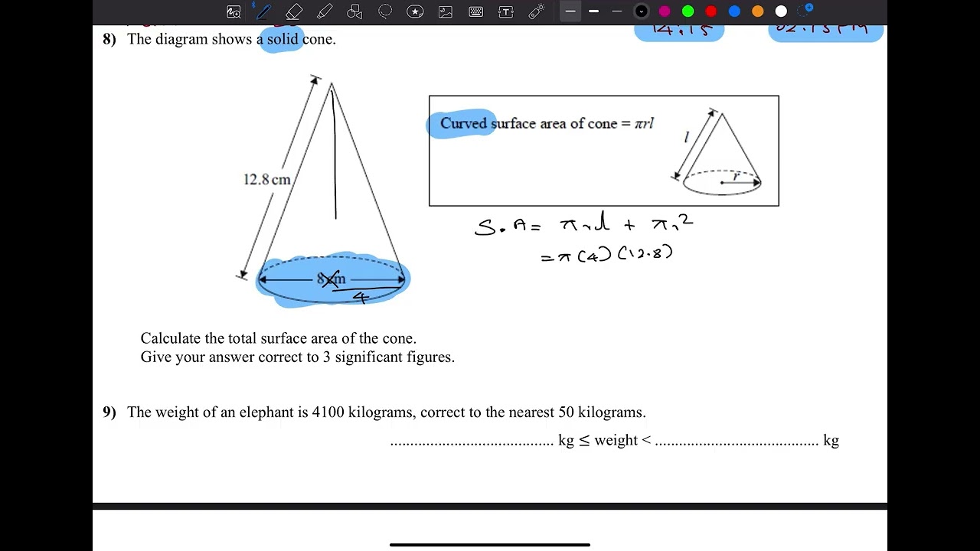
Task: Pick the blue pen color
Action: [734, 11]
